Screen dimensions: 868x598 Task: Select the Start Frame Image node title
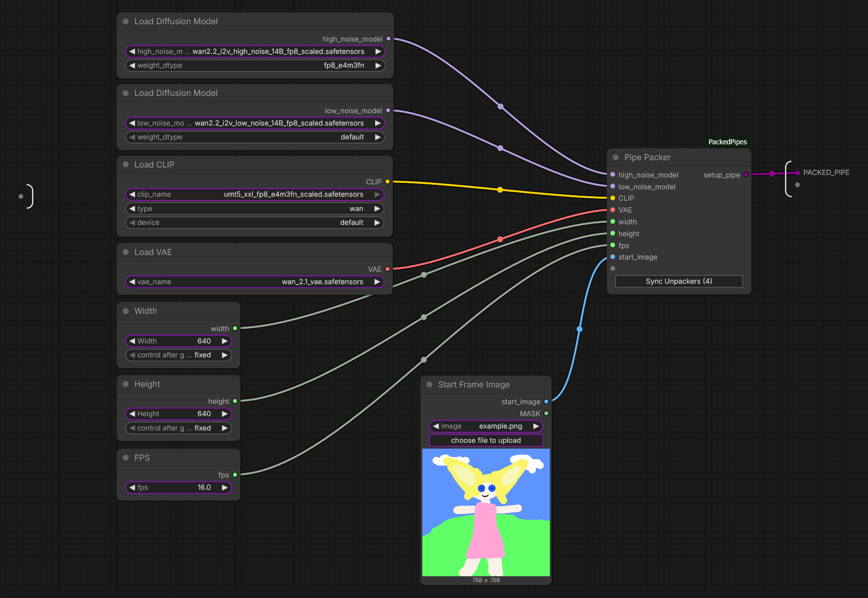474,384
